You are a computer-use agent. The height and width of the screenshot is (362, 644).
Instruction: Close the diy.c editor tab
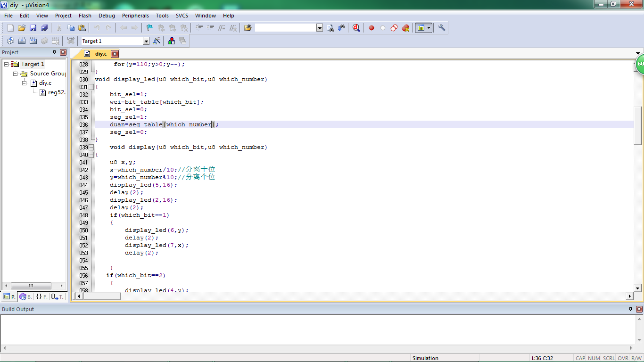click(115, 54)
